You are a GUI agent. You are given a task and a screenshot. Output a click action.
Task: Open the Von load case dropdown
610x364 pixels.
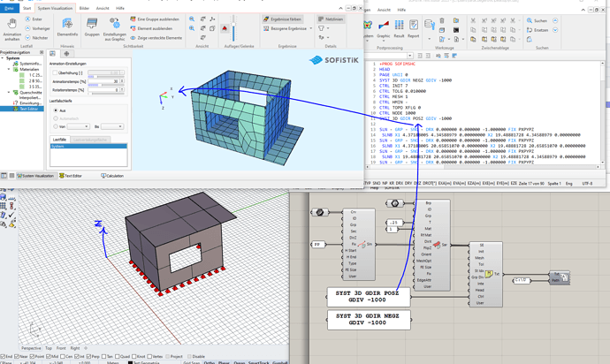[78, 126]
